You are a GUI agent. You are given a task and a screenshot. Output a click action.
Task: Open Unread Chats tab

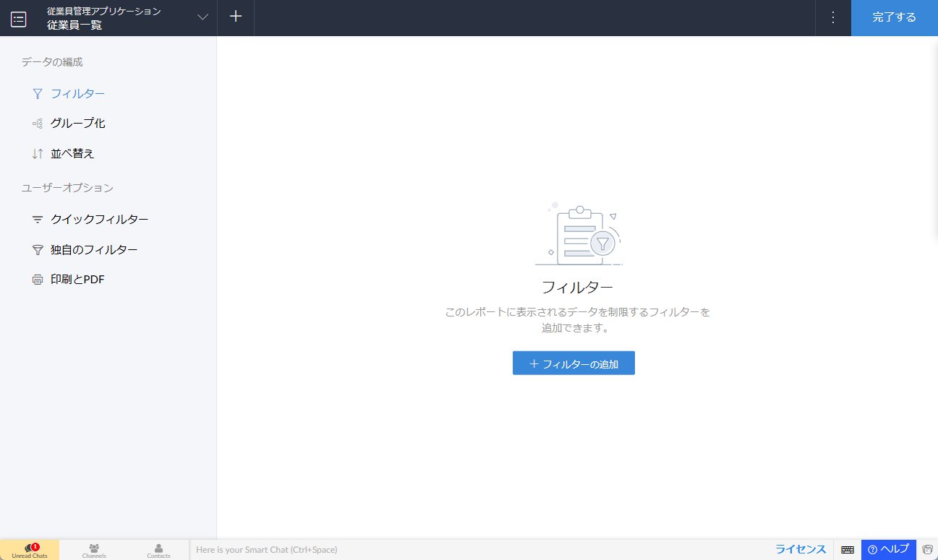30,551
